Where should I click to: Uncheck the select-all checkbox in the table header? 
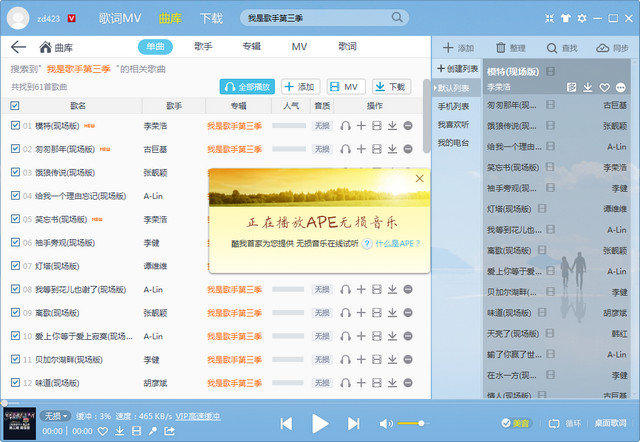coord(15,105)
